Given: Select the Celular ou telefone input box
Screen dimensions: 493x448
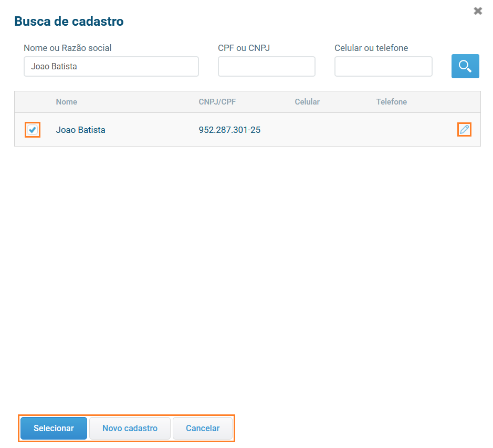Looking at the screenshot, I should tap(383, 67).
